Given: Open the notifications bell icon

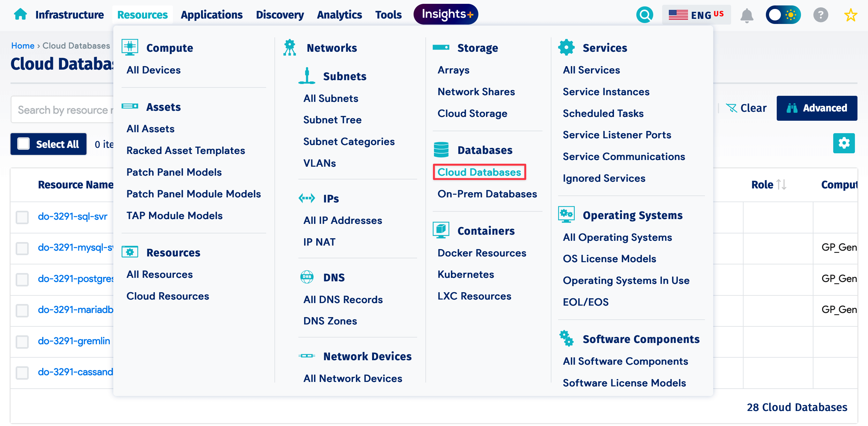Looking at the screenshot, I should 747,15.
